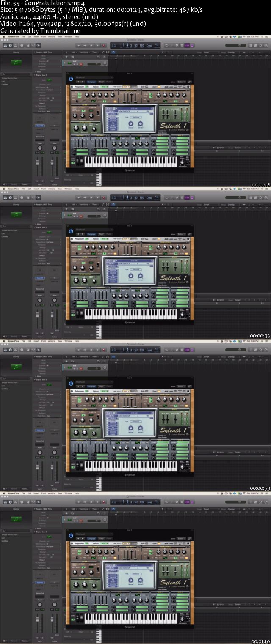
Task: Open the tracks area Edit menu, 00:00:35 frame
Action: [73, 204]
